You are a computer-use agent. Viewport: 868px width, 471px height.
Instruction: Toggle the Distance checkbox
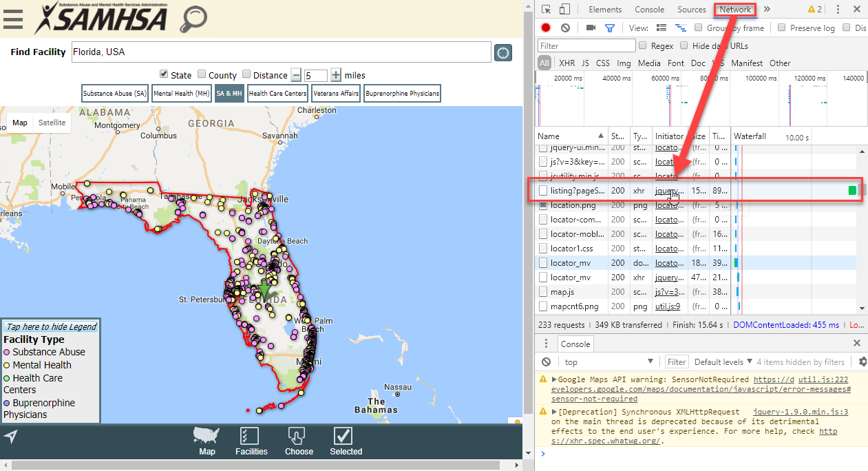[246, 74]
